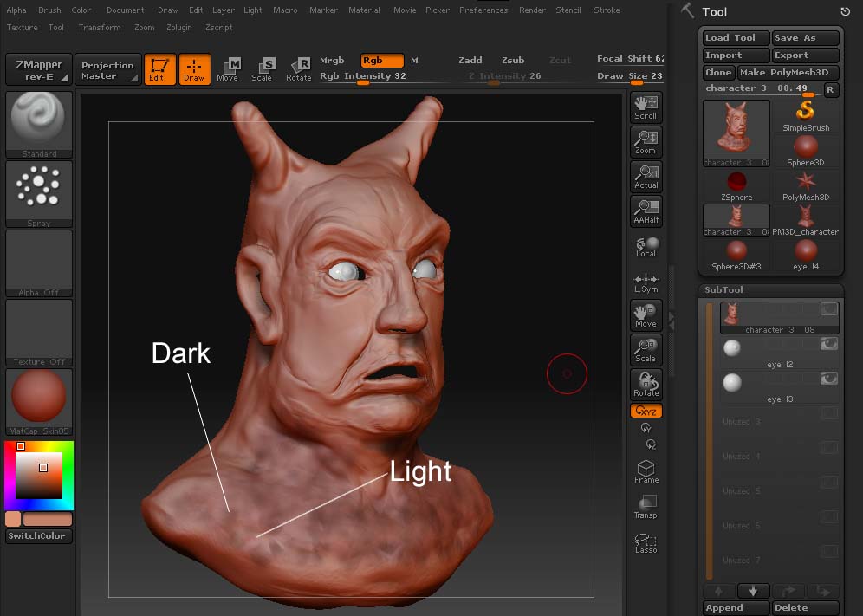Open the ZMapper rev-E flyout

pyautogui.click(x=38, y=69)
